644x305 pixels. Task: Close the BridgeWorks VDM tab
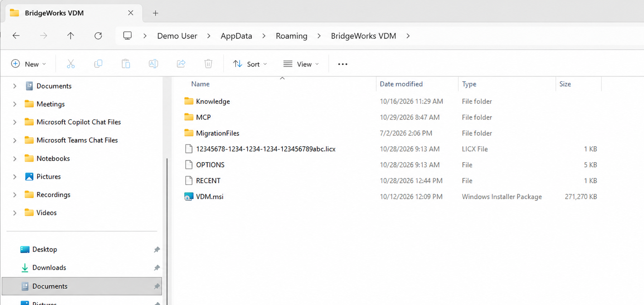click(x=131, y=13)
